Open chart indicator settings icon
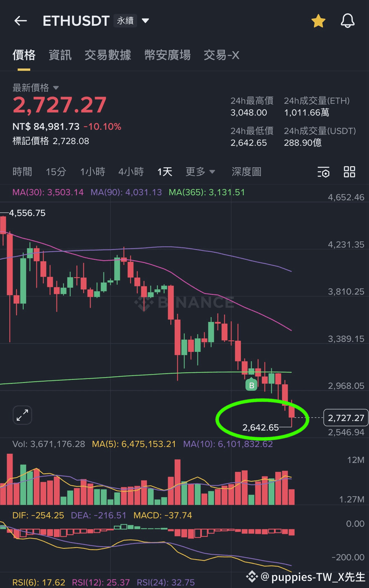369x588 pixels. (x=324, y=172)
